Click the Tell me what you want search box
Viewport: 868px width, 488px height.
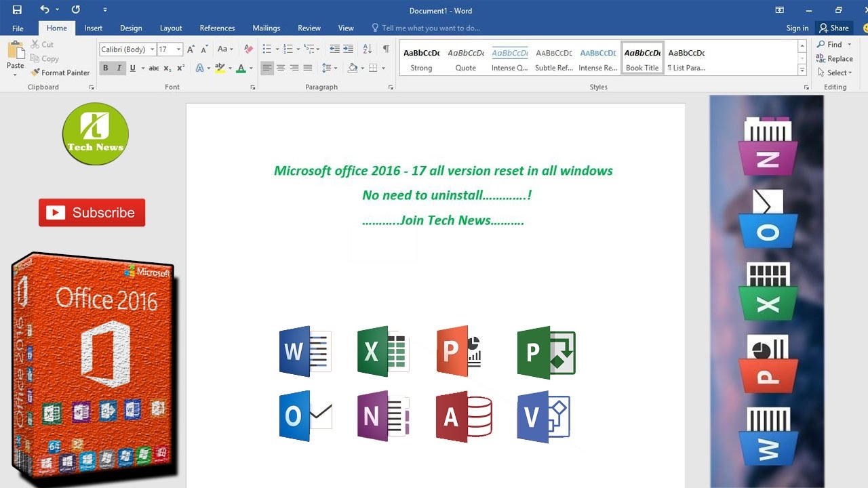click(x=426, y=28)
